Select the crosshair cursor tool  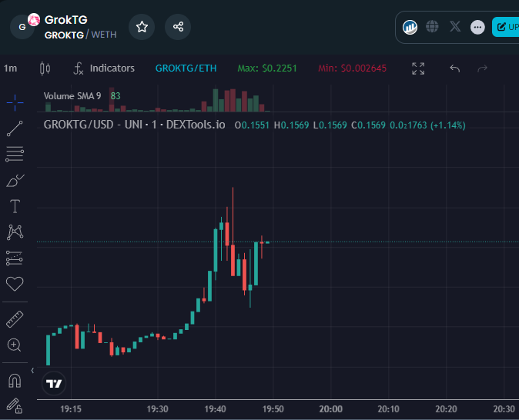15,102
